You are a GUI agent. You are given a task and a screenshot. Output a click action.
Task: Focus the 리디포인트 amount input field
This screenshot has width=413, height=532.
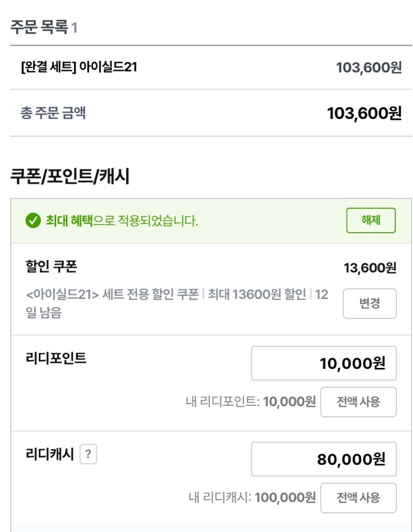click(x=324, y=363)
